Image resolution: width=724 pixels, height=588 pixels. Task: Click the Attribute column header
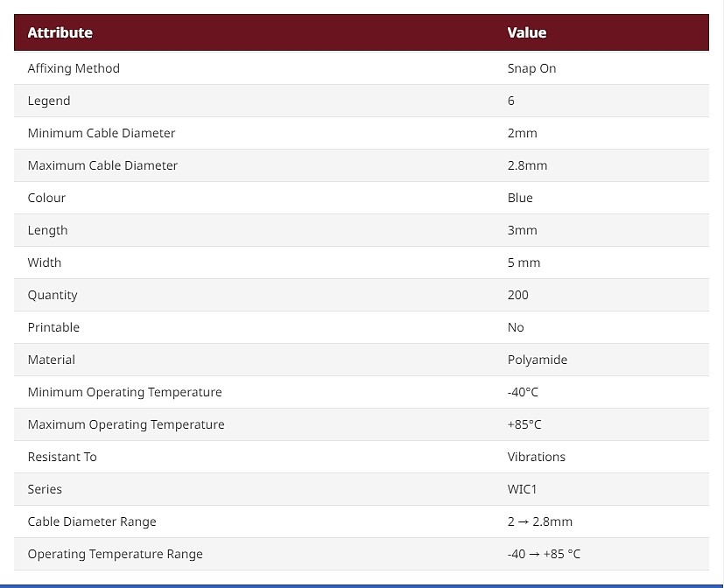[x=60, y=32]
